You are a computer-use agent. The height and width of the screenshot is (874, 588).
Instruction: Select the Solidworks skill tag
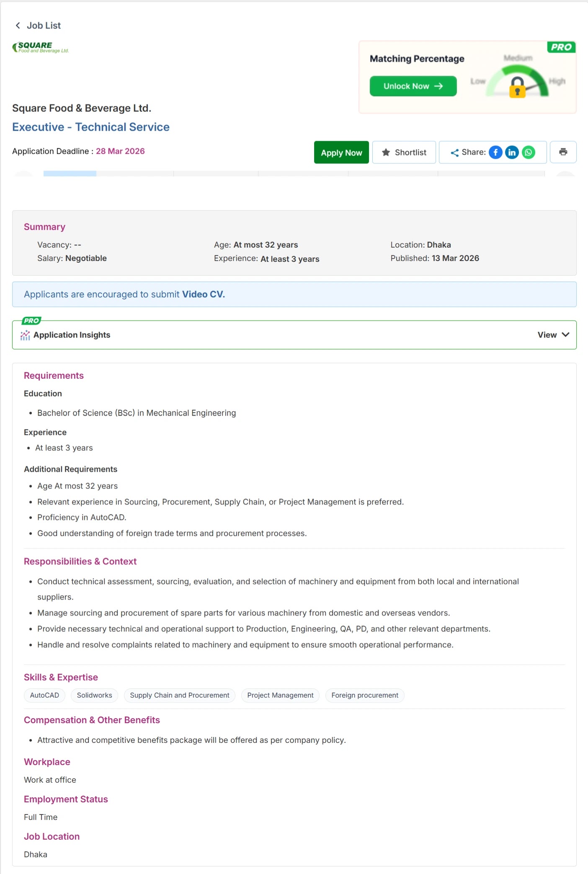click(94, 696)
